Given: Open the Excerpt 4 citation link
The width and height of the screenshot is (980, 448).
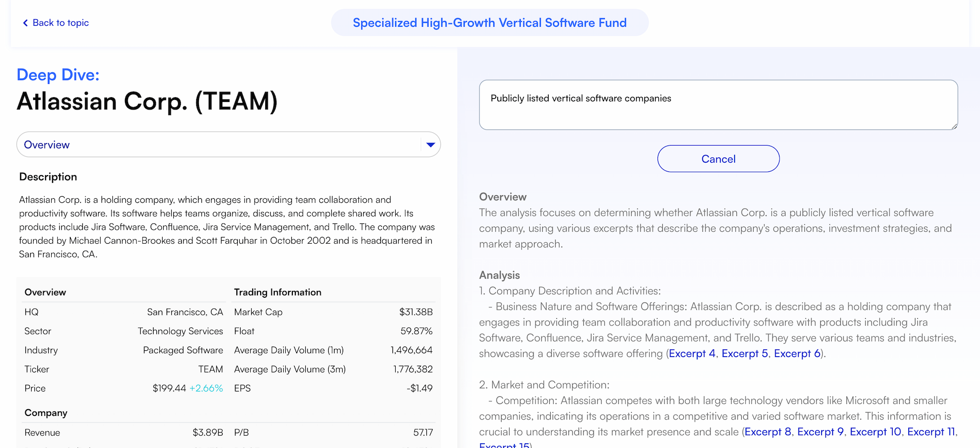Looking at the screenshot, I should (692, 354).
